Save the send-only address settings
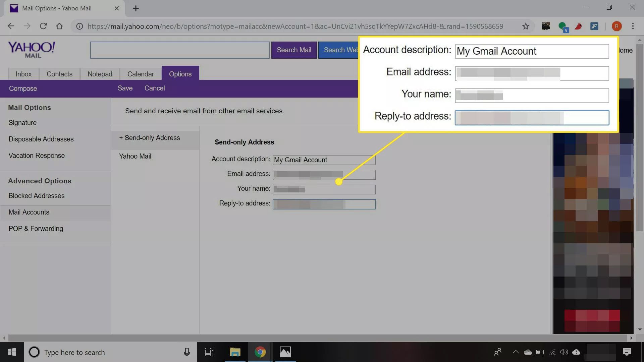The width and height of the screenshot is (644, 362). (125, 88)
